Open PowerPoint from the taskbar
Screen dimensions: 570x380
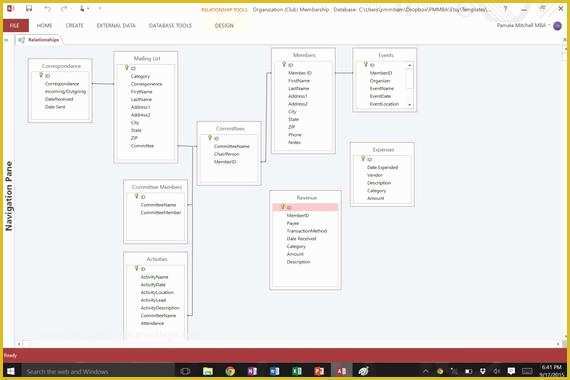[319, 371]
